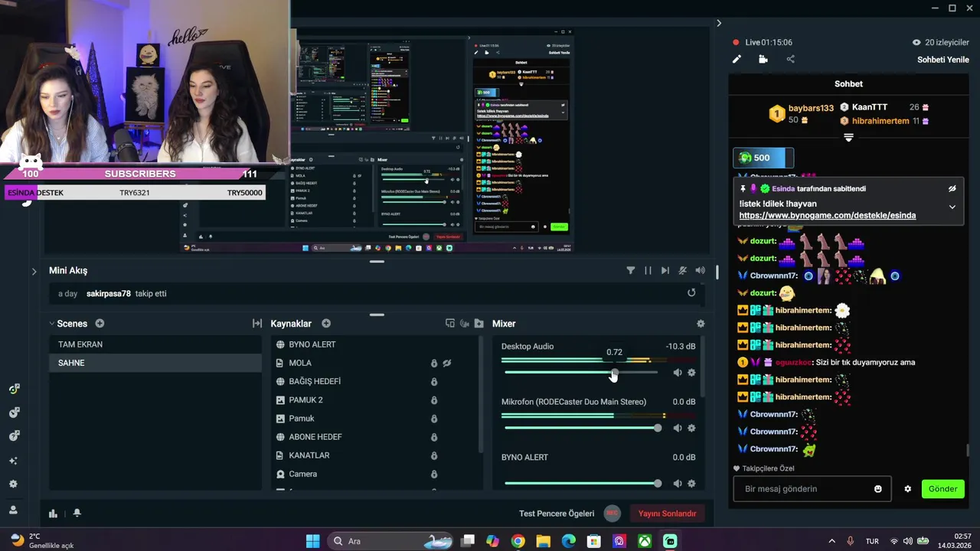The height and width of the screenshot is (551, 980).
Task: Toggle Studio Mode icon in the Kaynaklar header
Action: tap(450, 324)
